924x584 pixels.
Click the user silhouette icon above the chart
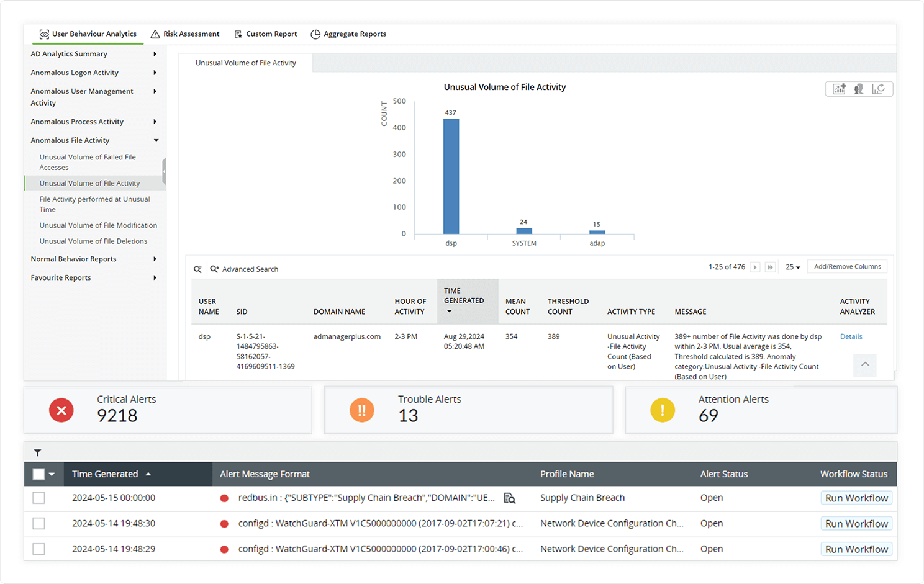coord(859,89)
